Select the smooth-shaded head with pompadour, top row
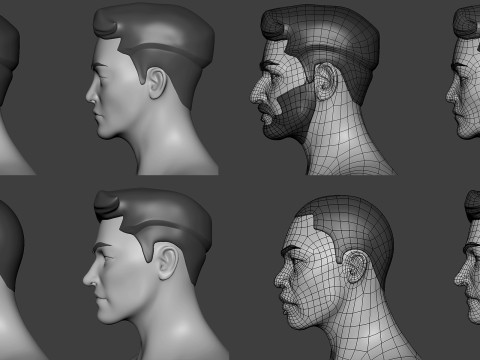The width and height of the screenshot is (480, 360). coord(152,89)
